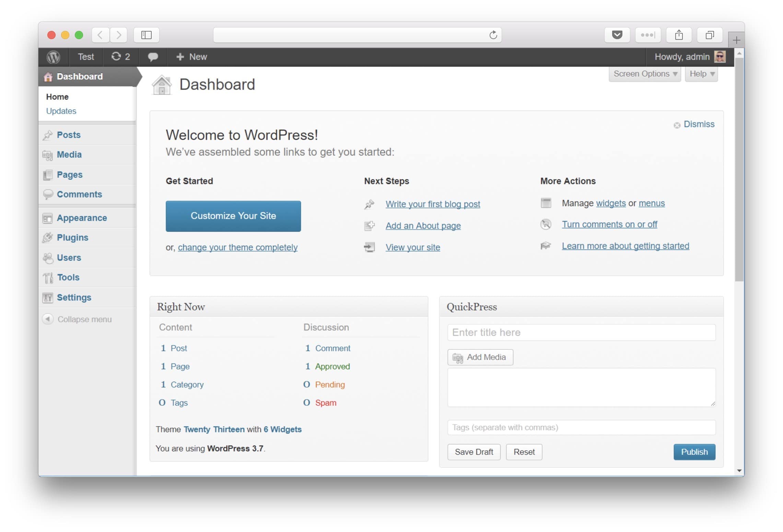The image size is (783, 532).
Task: Open the New content menu
Action: pyautogui.click(x=191, y=57)
